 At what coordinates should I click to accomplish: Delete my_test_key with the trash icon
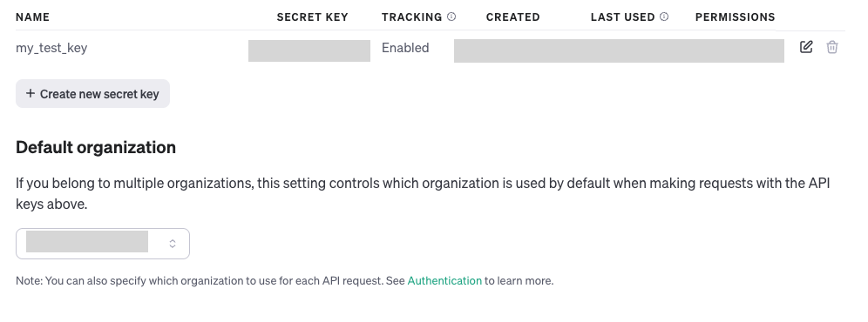(x=832, y=47)
